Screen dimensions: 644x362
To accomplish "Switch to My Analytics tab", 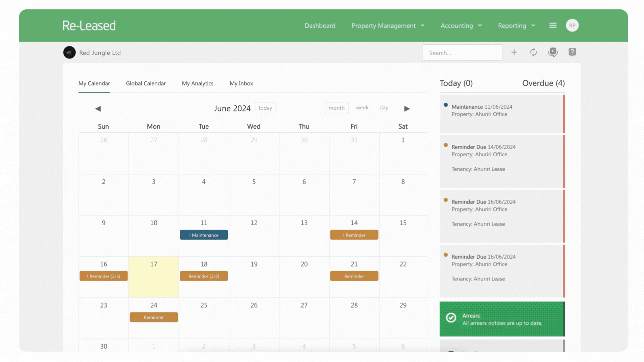I will (198, 83).
